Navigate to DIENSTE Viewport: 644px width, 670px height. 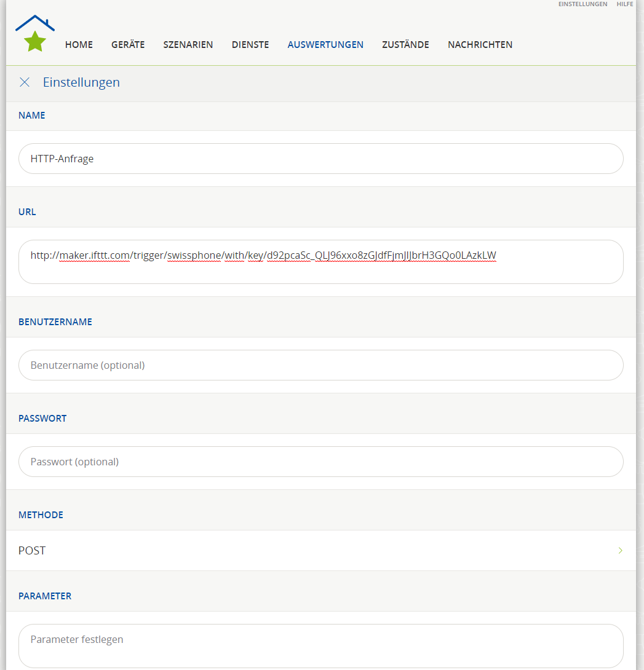point(250,45)
